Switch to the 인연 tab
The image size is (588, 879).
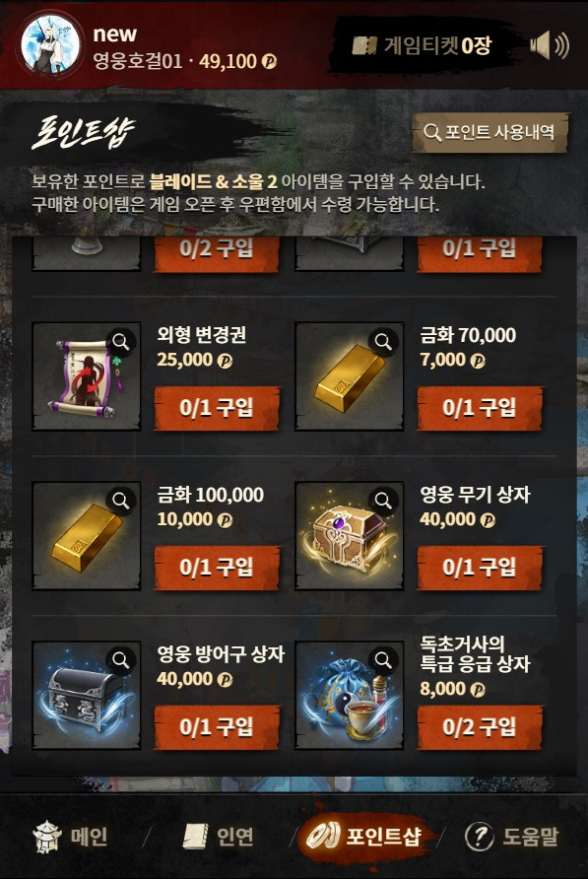(x=220, y=837)
